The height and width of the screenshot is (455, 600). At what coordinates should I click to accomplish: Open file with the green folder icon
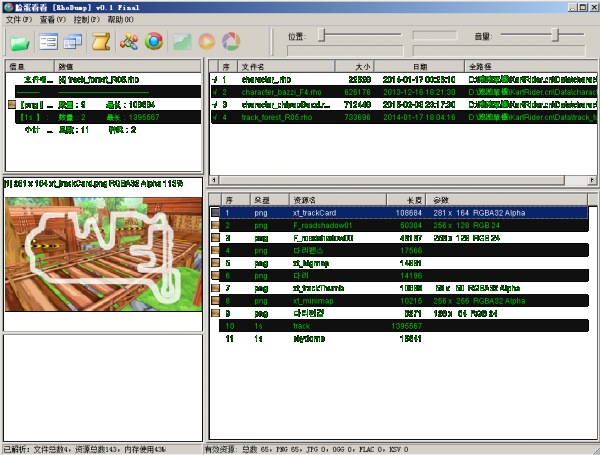point(20,42)
